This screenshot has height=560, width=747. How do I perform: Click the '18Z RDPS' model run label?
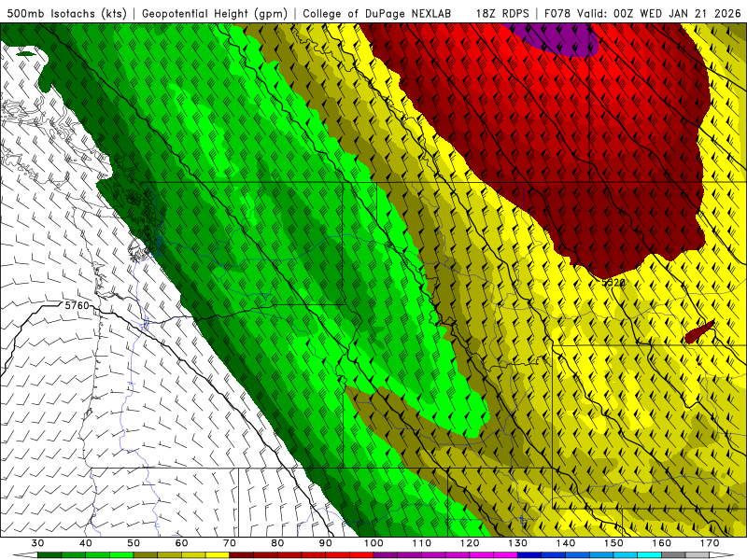[x=502, y=13]
